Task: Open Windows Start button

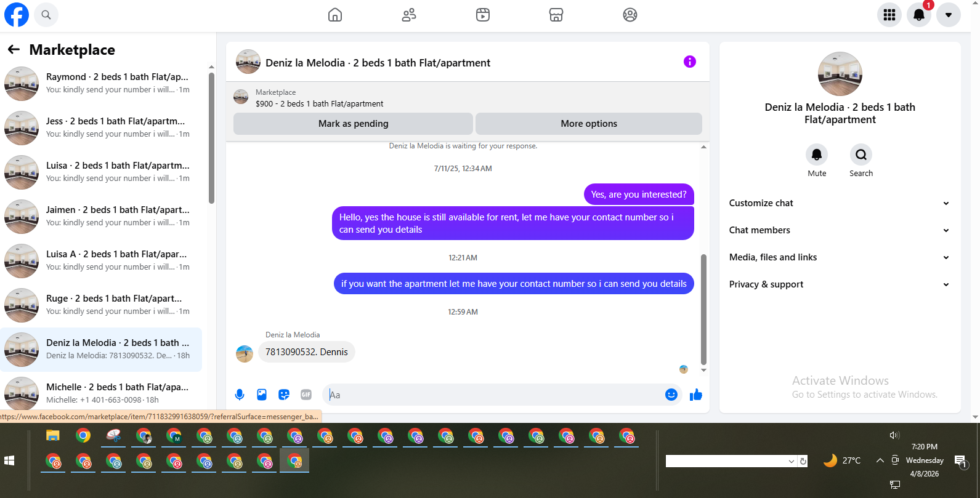Action: (9, 460)
